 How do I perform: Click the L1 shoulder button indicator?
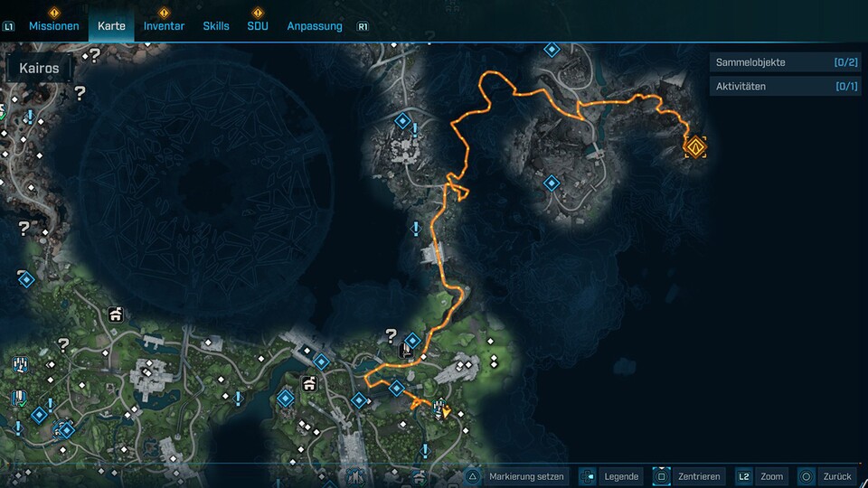[8, 26]
